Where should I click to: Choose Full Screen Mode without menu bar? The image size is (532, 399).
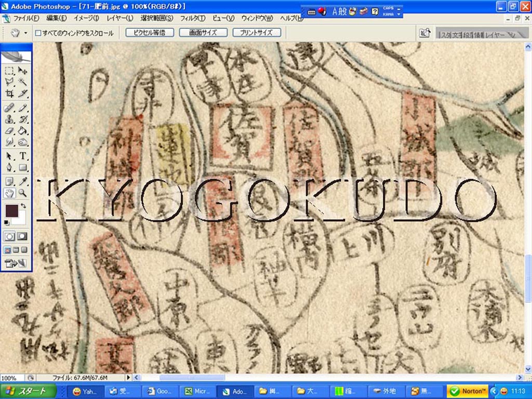pyautogui.click(x=24, y=250)
